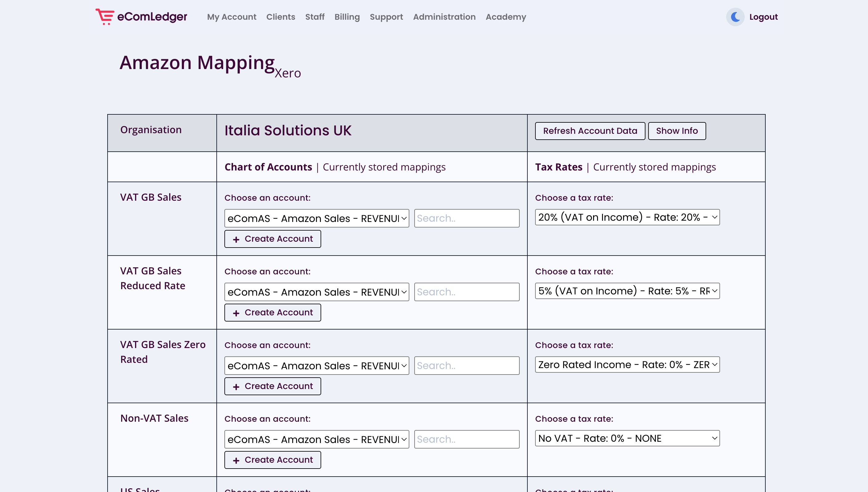Click the Show Info button
868x492 pixels.
click(676, 131)
